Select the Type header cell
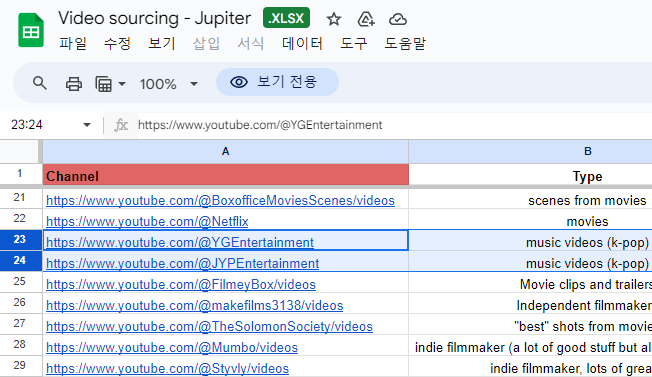652x377 pixels. click(x=530, y=175)
